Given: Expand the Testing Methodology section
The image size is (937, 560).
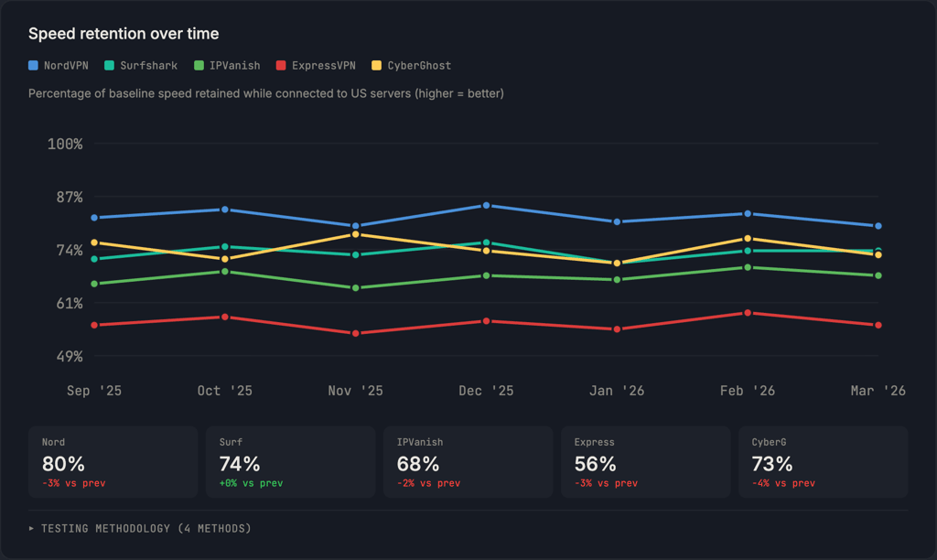Looking at the screenshot, I should 140,528.
